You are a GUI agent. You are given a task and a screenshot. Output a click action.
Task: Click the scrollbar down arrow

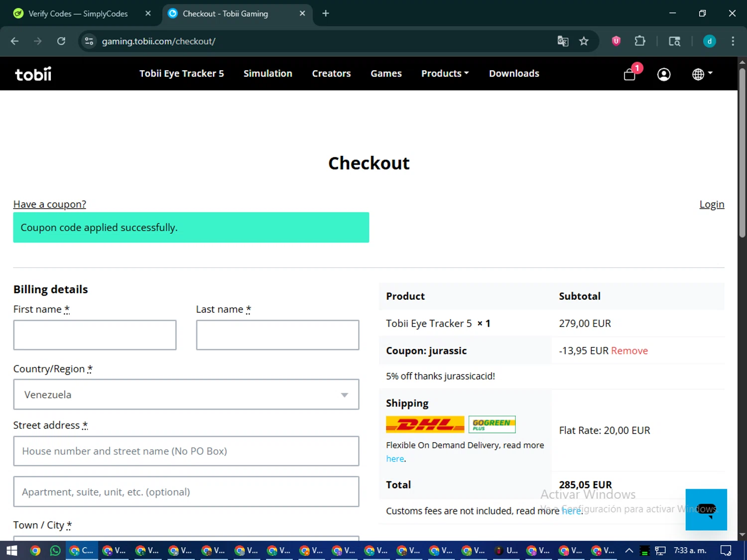[742, 535]
